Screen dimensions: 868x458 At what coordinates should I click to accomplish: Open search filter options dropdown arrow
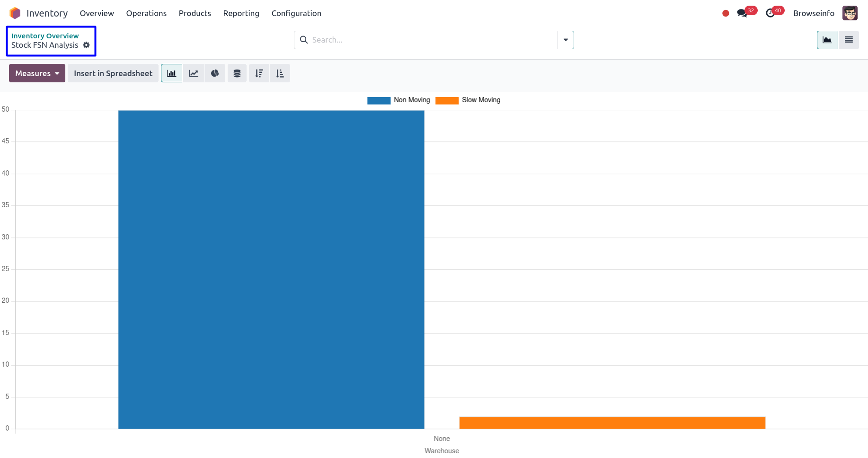tap(566, 40)
